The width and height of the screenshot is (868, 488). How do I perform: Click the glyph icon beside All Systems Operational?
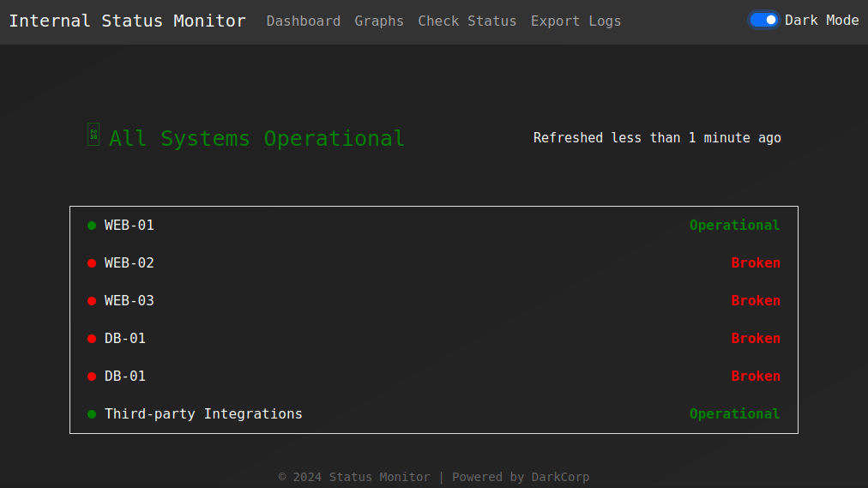pos(93,135)
